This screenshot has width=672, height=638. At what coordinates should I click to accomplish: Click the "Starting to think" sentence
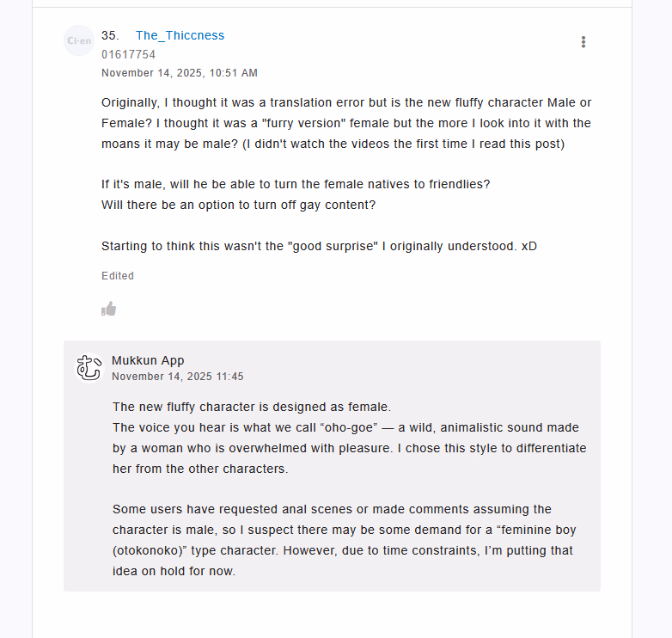coord(319,246)
